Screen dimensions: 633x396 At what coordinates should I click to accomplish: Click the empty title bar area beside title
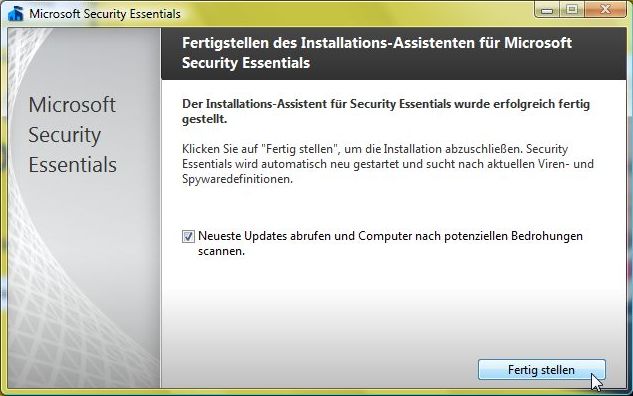click(355, 13)
